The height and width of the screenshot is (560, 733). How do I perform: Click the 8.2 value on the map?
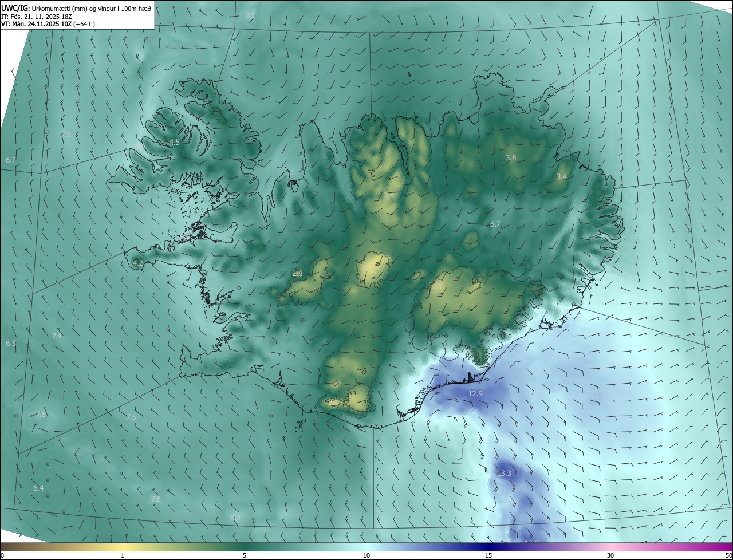235,518
